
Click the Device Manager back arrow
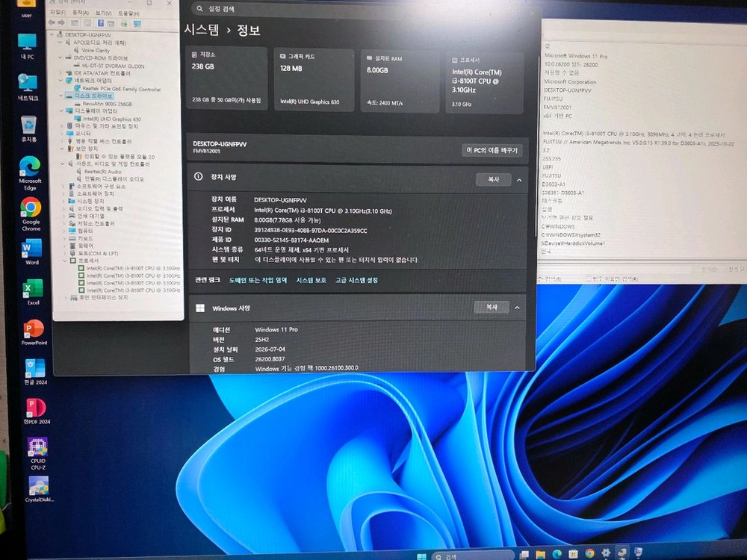52,23
